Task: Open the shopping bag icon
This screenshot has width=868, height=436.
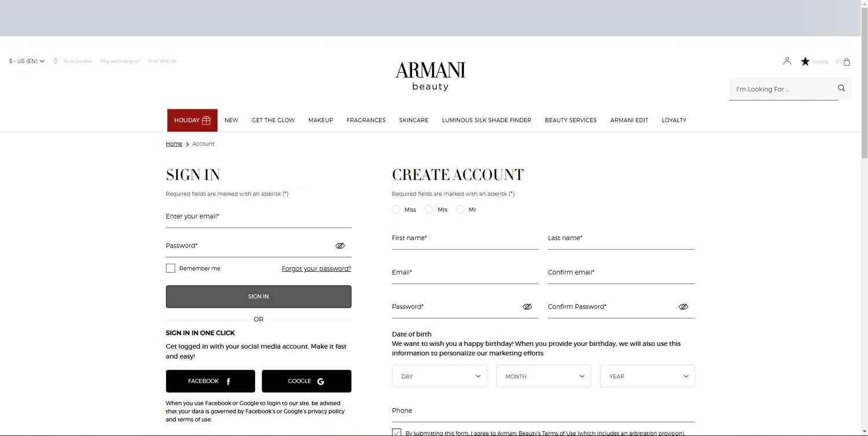Action: tap(847, 62)
